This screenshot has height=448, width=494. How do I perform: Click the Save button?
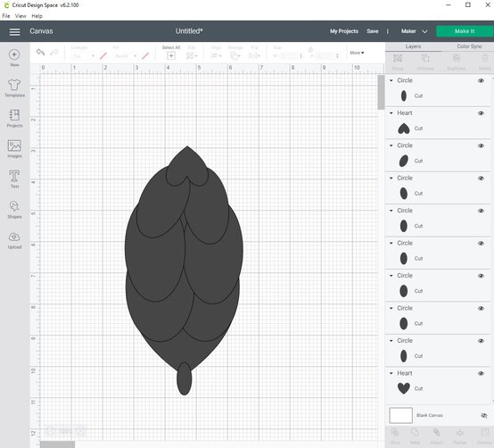coord(373,31)
